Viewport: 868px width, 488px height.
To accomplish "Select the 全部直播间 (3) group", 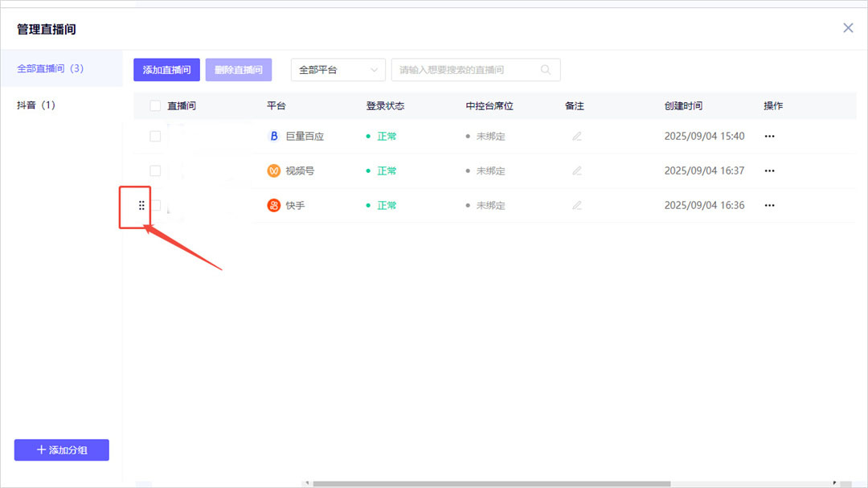I will coord(61,68).
